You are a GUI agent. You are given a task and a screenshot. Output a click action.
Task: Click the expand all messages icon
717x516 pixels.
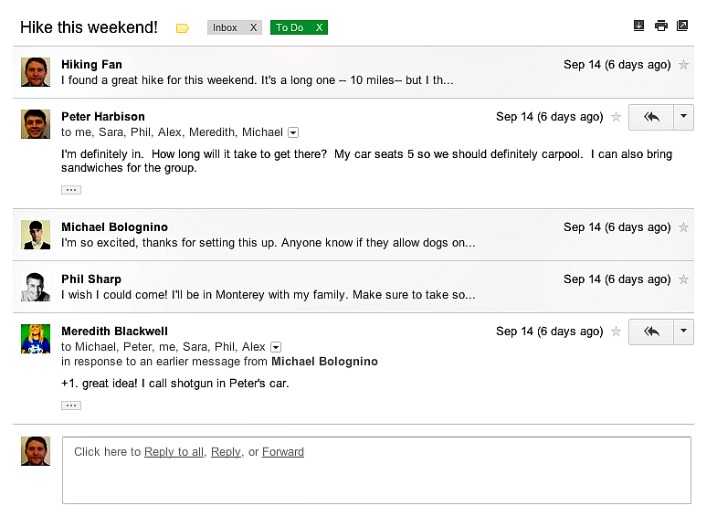[x=639, y=26]
